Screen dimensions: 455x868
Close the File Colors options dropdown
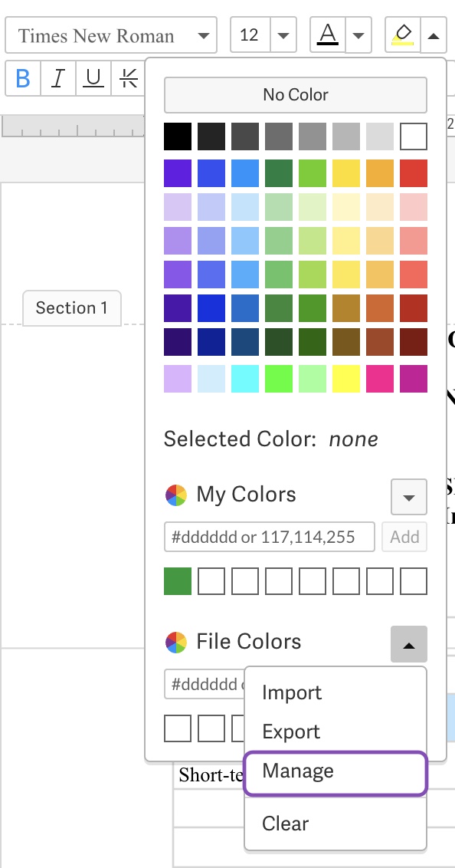click(409, 644)
